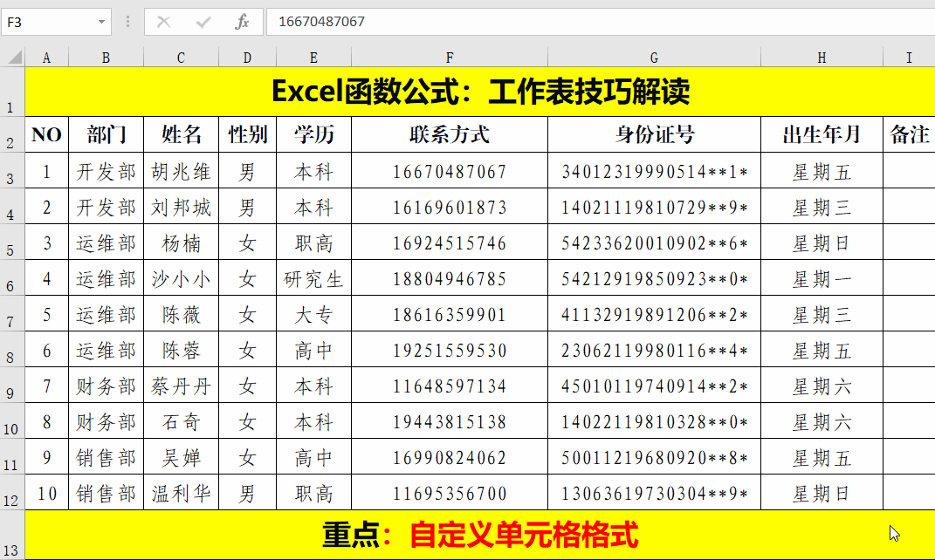
Task: Select row 12 header
Action: click(12, 492)
